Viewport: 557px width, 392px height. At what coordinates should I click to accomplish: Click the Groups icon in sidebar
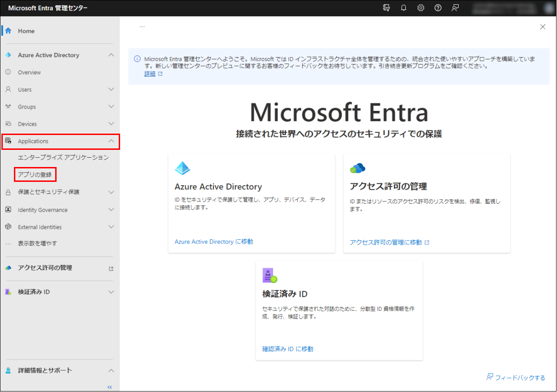point(8,107)
